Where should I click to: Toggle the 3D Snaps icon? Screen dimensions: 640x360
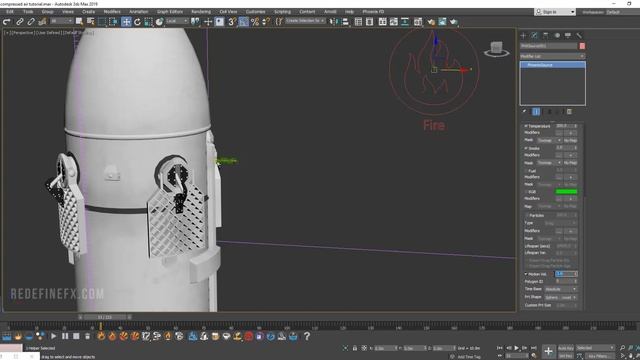[232, 22]
